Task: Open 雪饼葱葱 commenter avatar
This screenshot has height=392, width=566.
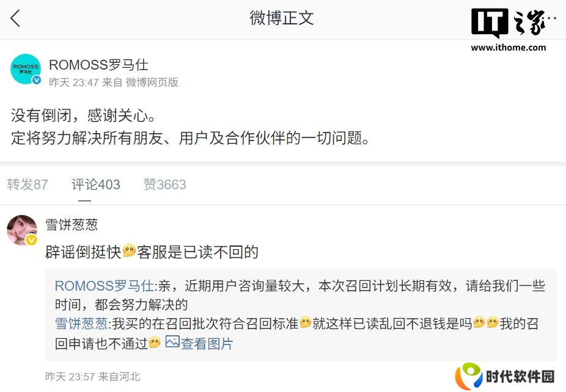Action: tap(22, 230)
